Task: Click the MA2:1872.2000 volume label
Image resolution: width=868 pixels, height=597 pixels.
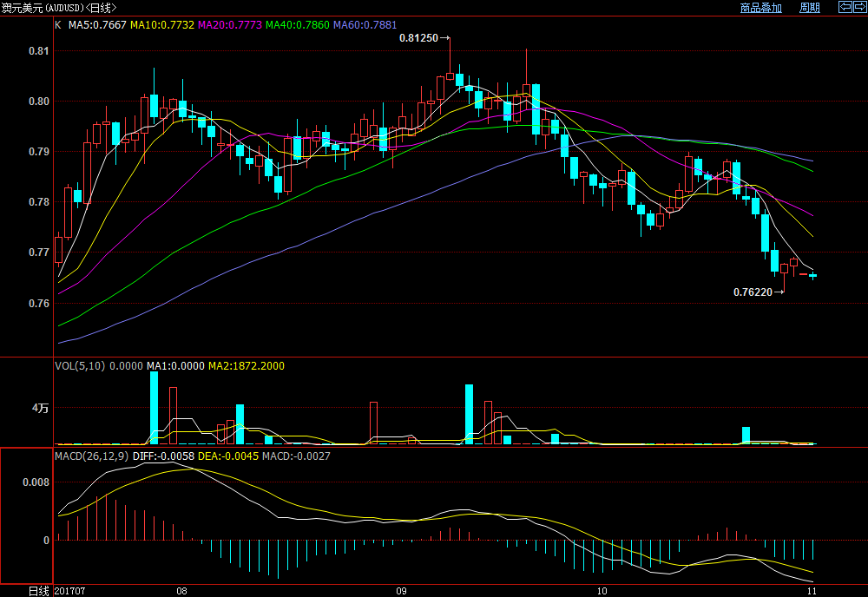Action: (x=247, y=366)
